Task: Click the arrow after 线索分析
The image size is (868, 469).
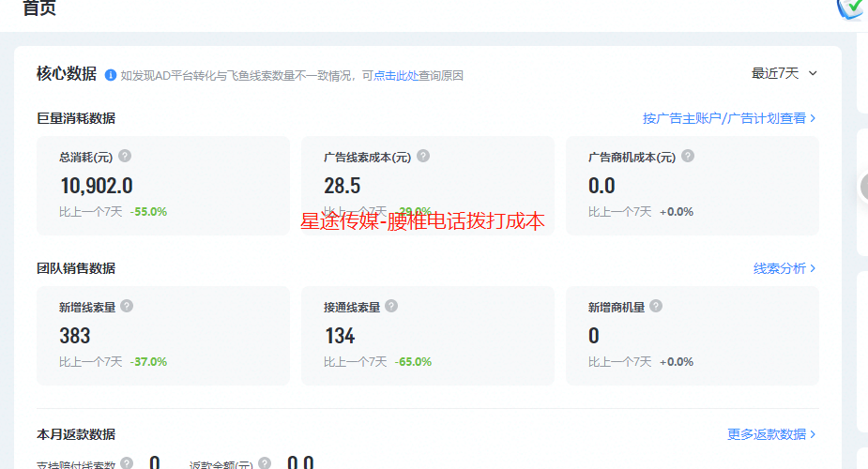Action: [813, 268]
